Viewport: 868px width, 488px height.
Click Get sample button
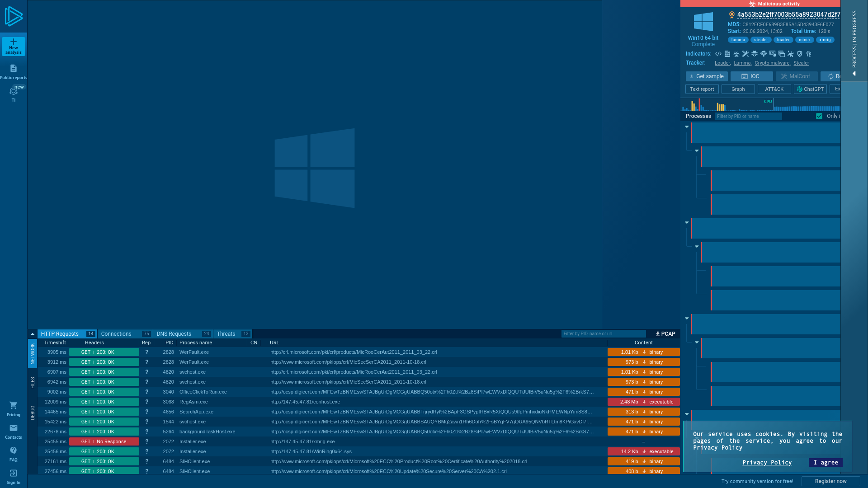click(707, 76)
